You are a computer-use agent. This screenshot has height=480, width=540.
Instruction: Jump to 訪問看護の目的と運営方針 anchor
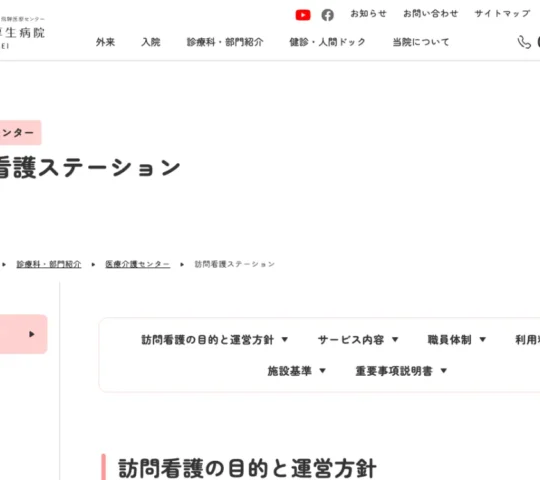[x=214, y=340]
